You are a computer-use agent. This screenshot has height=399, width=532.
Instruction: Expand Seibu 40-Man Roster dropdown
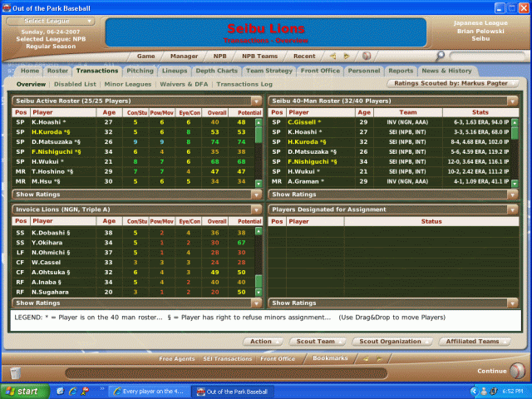pyautogui.click(x=512, y=101)
